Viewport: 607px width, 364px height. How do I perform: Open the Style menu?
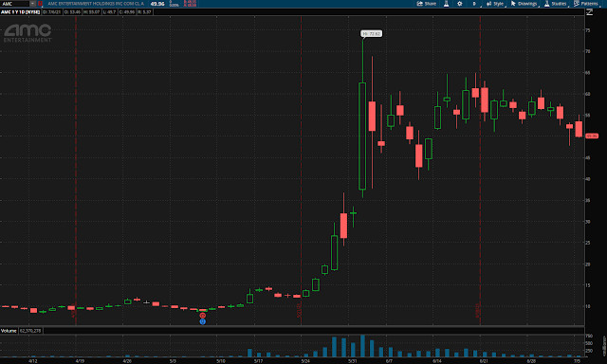tap(495, 4)
